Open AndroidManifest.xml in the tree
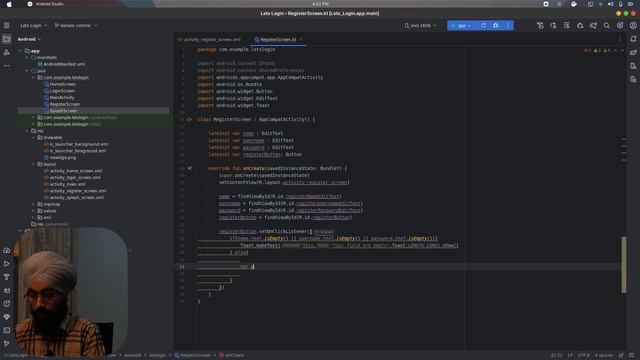The width and height of the screenshot is (640, 360). pyautogui.click(x=61, y=64)
